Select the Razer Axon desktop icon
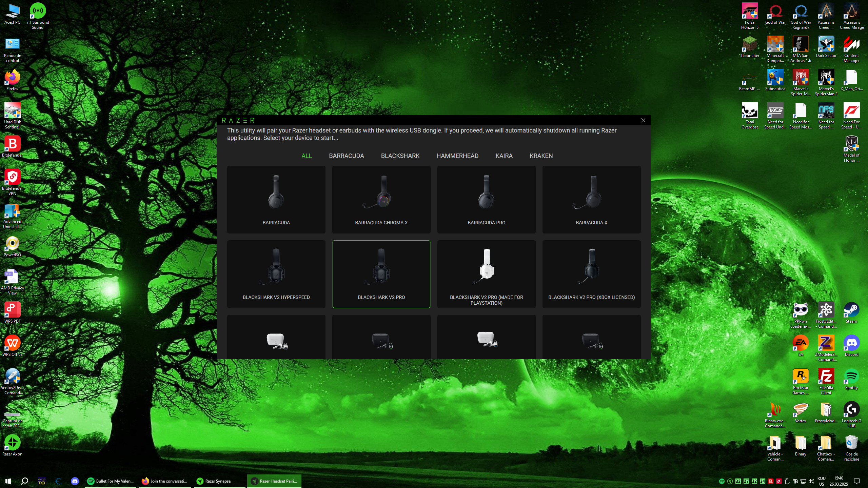Viewport: 868px width, 488px height. coord(12,445)
